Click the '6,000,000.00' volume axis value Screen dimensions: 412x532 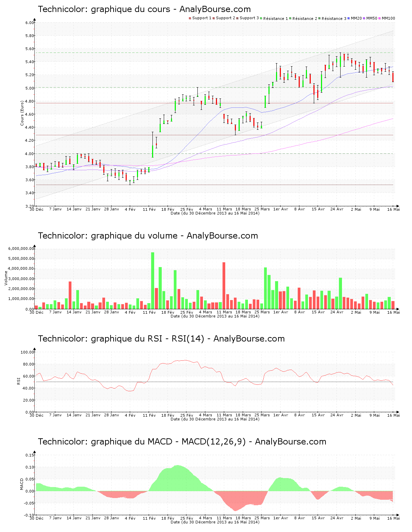pos(21,248)
